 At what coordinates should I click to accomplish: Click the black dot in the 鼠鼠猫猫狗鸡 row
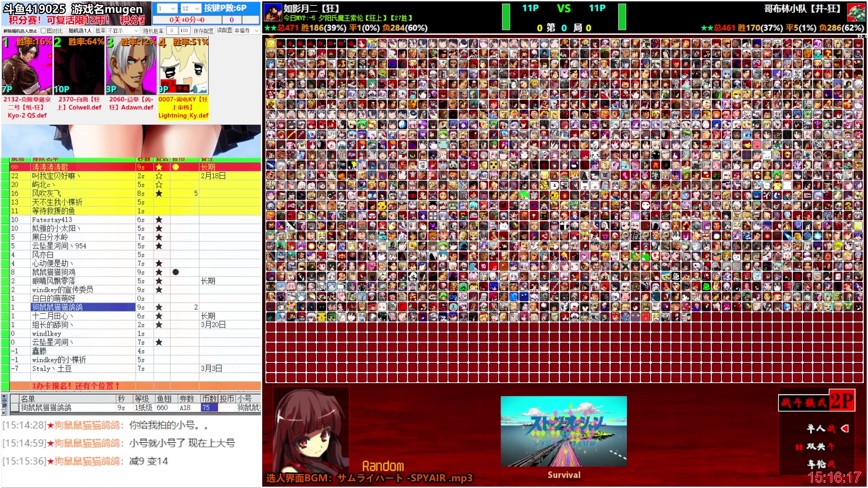point(175,272)
